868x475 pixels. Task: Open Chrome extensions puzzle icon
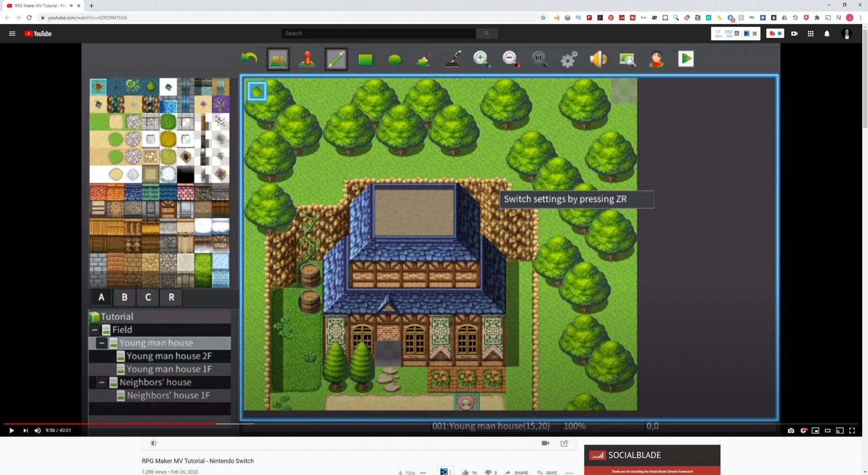(817, 18)
